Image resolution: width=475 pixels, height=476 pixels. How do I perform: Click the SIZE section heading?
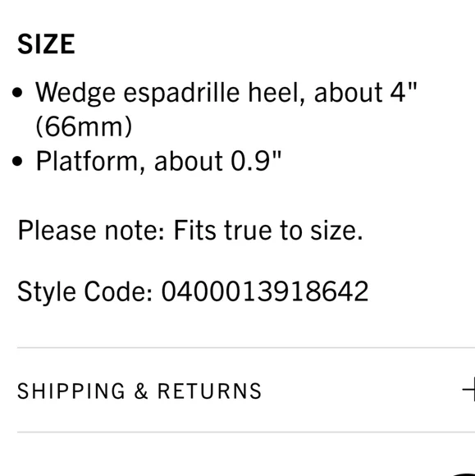(x=46, y=44)
